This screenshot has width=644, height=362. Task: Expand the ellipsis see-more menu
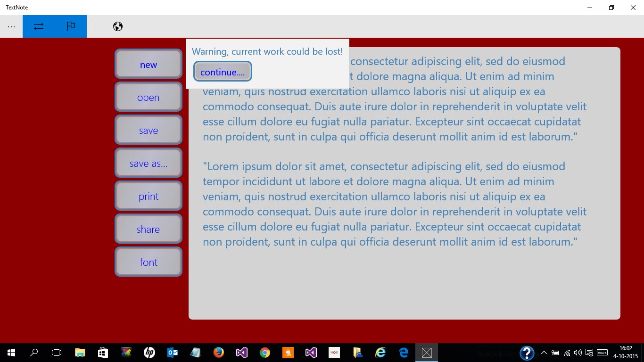click(11, 26)
